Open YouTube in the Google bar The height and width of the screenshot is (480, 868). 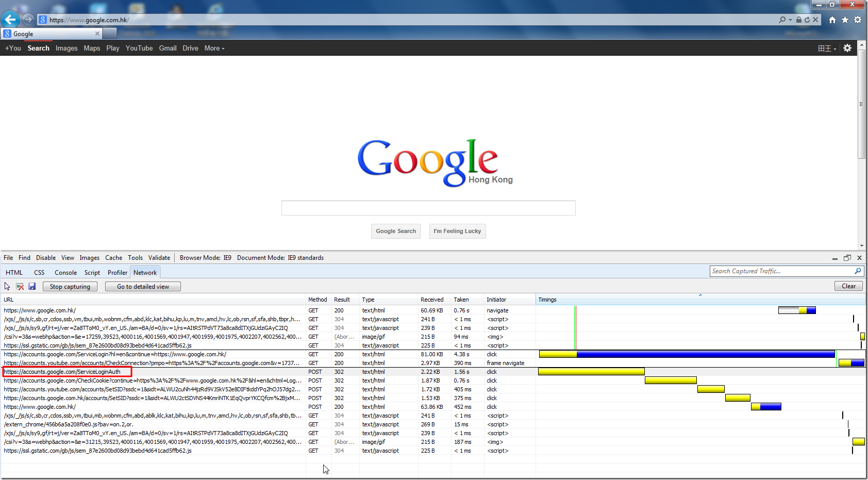pyautogui.click(x=139, y=48)
